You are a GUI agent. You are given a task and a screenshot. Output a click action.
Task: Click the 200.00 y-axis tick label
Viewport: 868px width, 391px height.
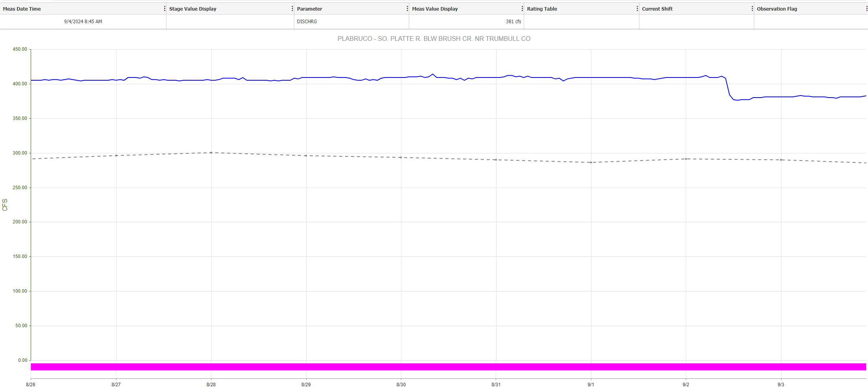(20, 222)
